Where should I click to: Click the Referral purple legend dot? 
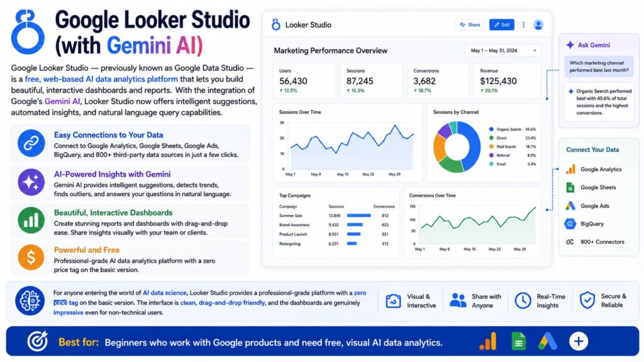tap(491, 155)
